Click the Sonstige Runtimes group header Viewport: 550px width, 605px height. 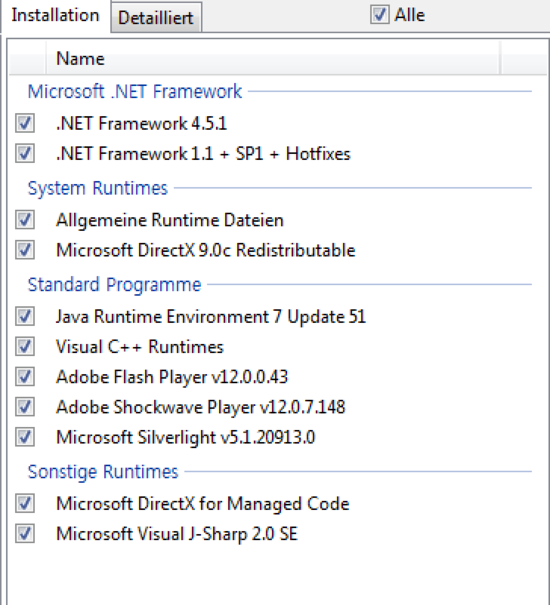pos(103,472)
